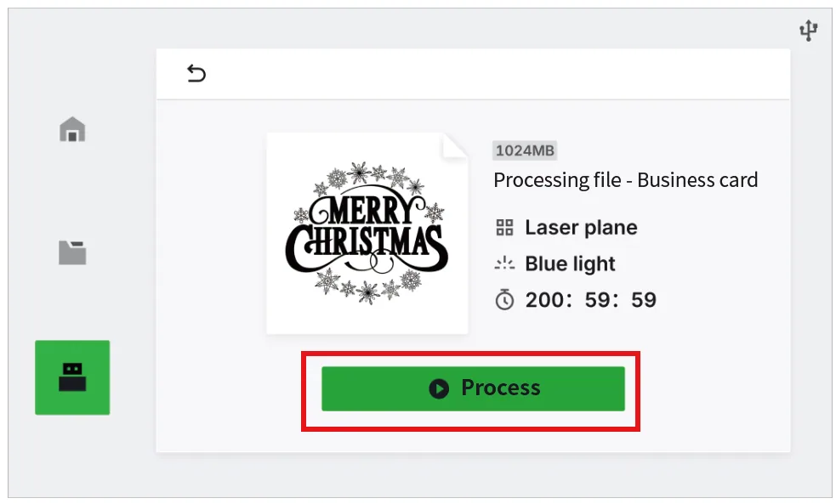Click the 200: 59: 59 time readout
The width and height of the screenshot is (836, 504).
coord(591,299)
